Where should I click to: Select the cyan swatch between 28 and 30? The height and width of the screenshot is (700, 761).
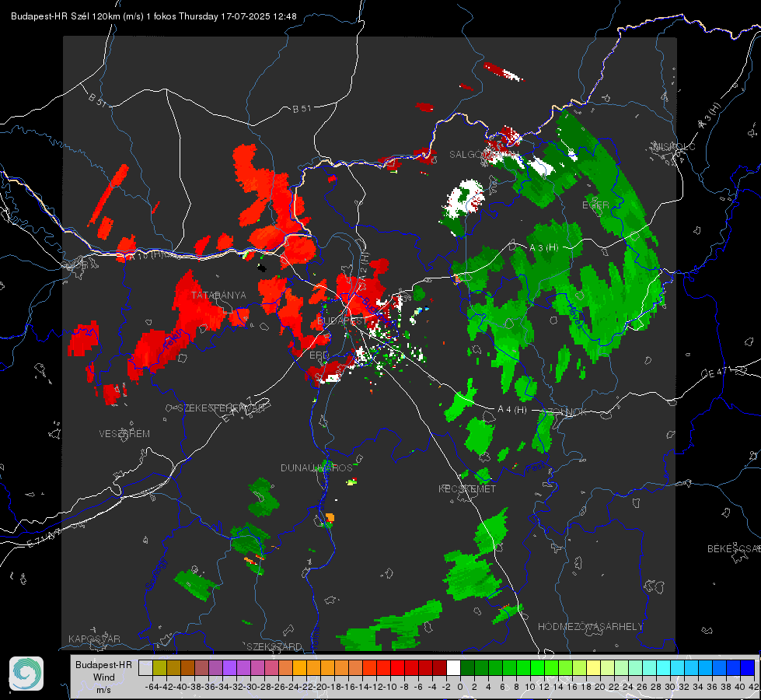pos(663,668)
